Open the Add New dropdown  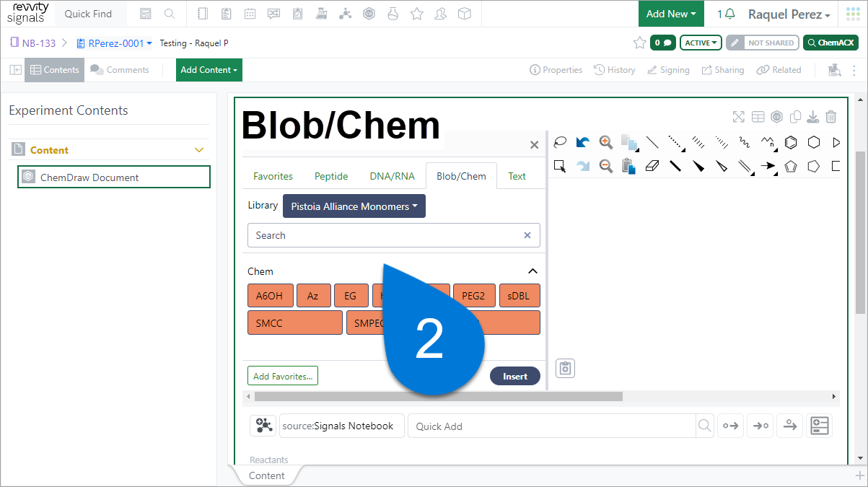[x=671, y=14]
